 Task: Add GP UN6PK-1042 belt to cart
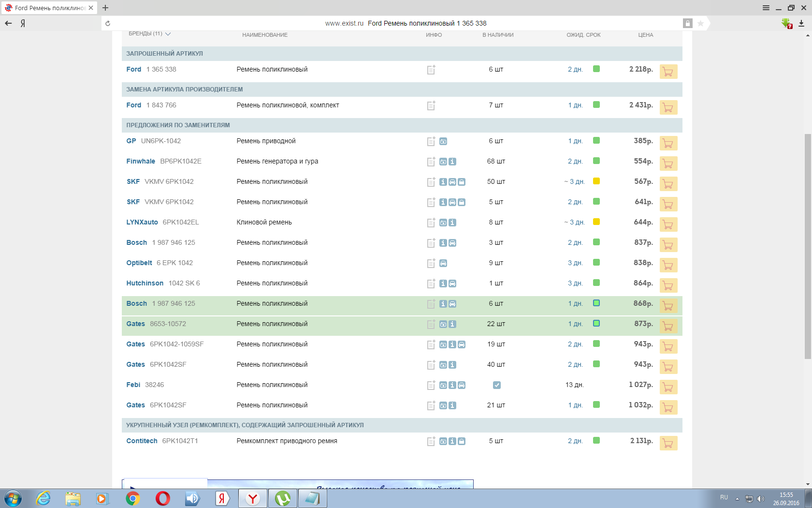point(668,143)
